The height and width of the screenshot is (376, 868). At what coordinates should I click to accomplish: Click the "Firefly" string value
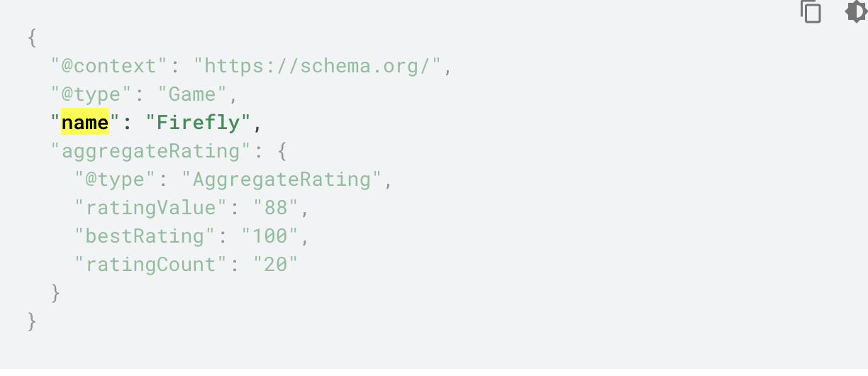click(x=198, y=123)
